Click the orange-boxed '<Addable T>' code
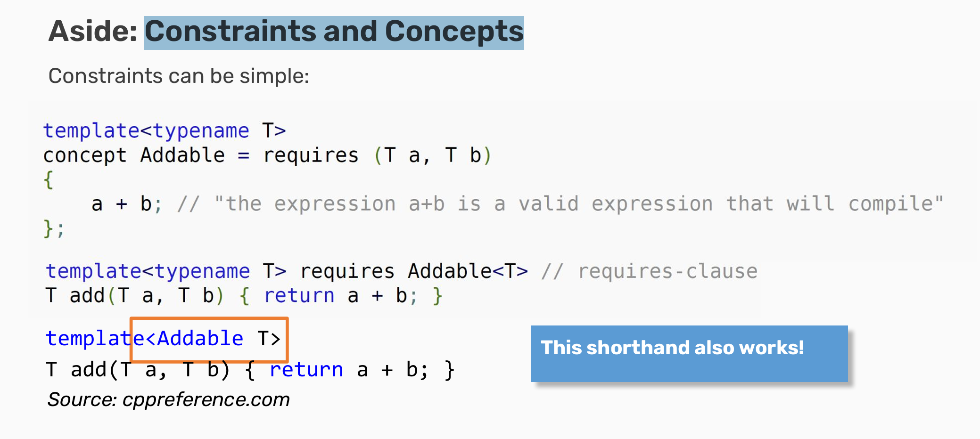This screenshot has width=980, height=439. (x=209, y=339)
